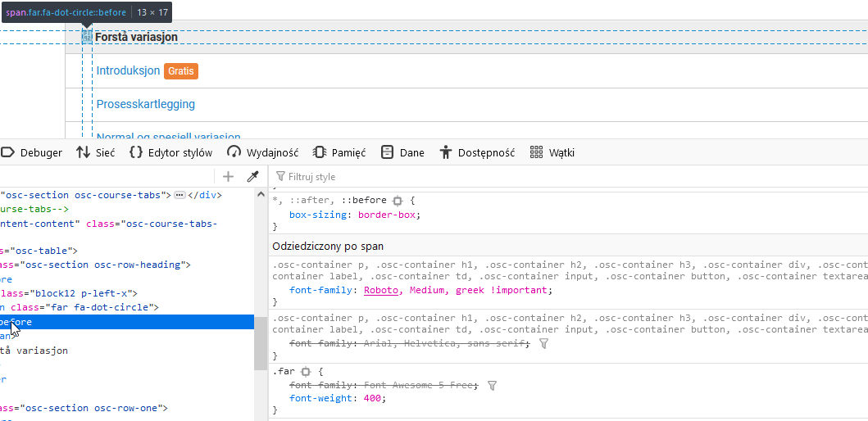The image size is (868, 421).
Task: Pick a color with the eyedropper tool
Action: pyautogui.click(x=253, y=176)
